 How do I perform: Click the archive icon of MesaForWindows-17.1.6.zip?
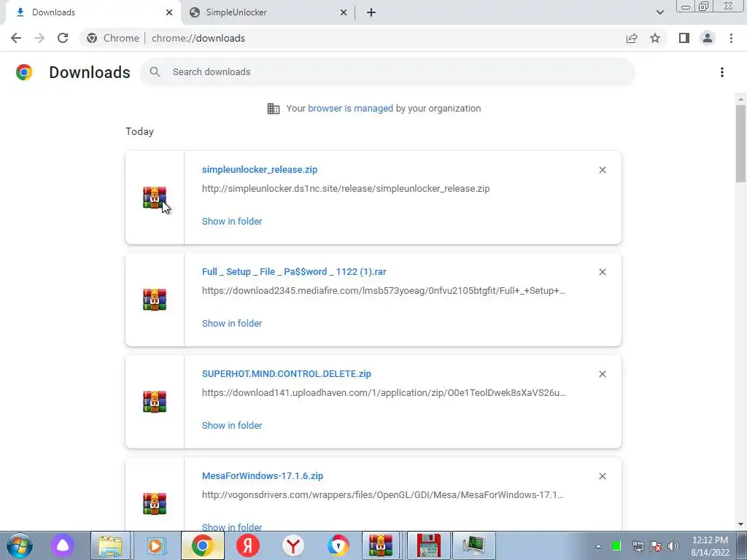[155, 504]
